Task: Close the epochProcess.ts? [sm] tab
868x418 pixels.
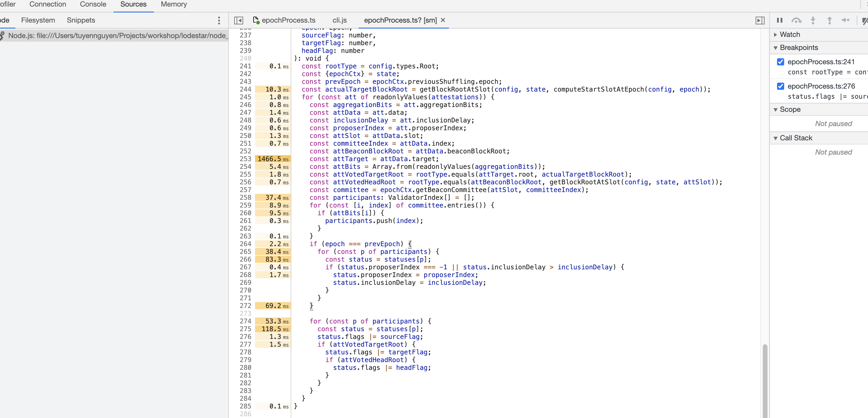Action: click(443, 20)
